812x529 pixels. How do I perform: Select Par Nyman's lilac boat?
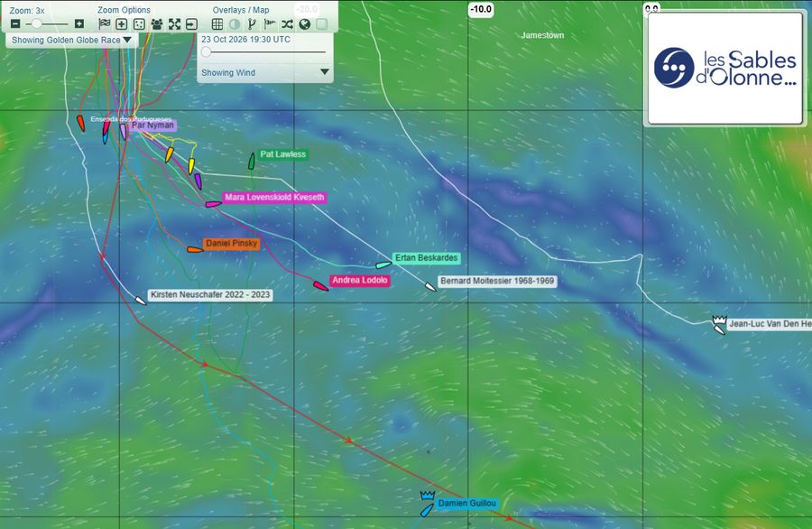tap(124, 132)
